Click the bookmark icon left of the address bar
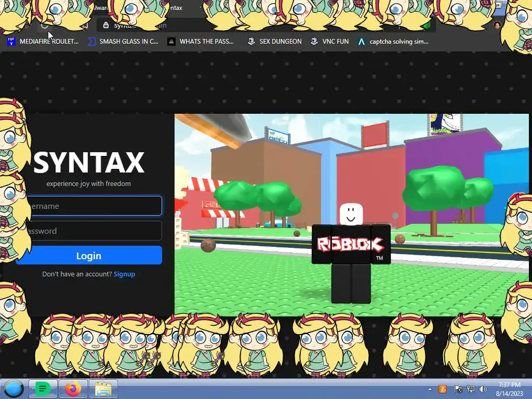Image resolution: width=532 pixels, height=399 pixels. 85,25
